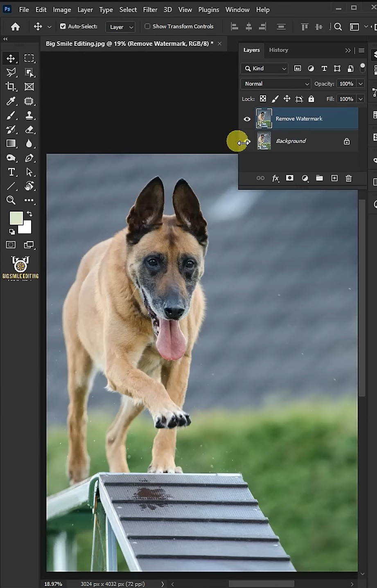Add an adjustment layer icon
Viewport: 377px width, 588px height.
(305, 178)
